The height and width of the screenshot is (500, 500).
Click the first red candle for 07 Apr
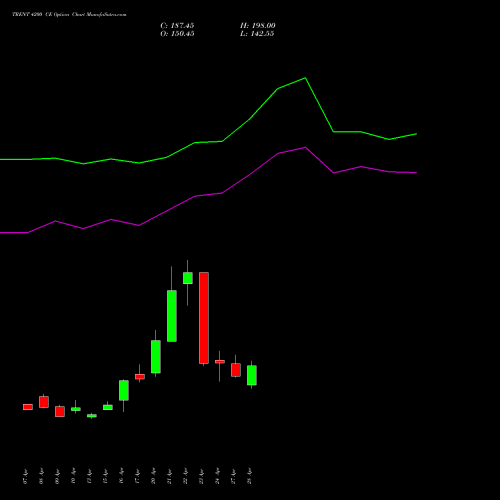click(28, 407)
